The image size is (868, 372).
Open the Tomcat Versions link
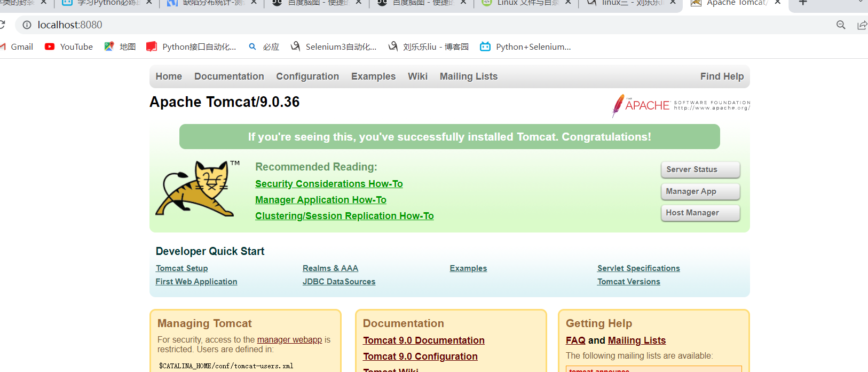click(x=629, y=282)
